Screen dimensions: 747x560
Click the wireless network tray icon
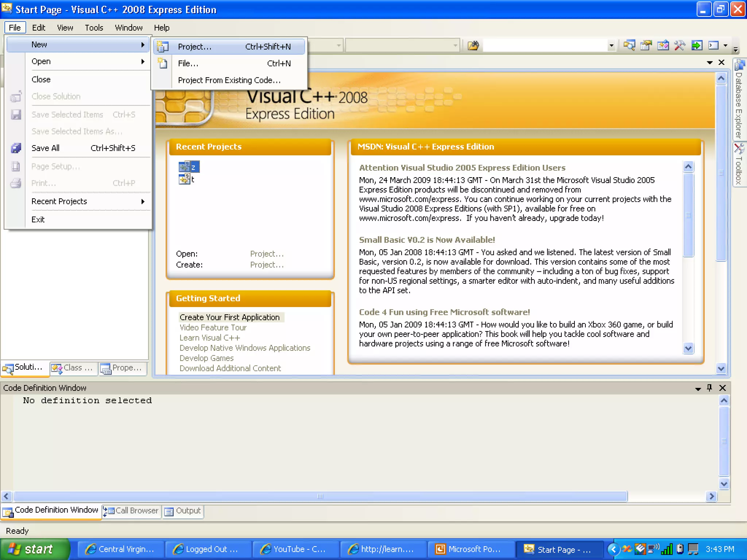[x=653, y=549]
